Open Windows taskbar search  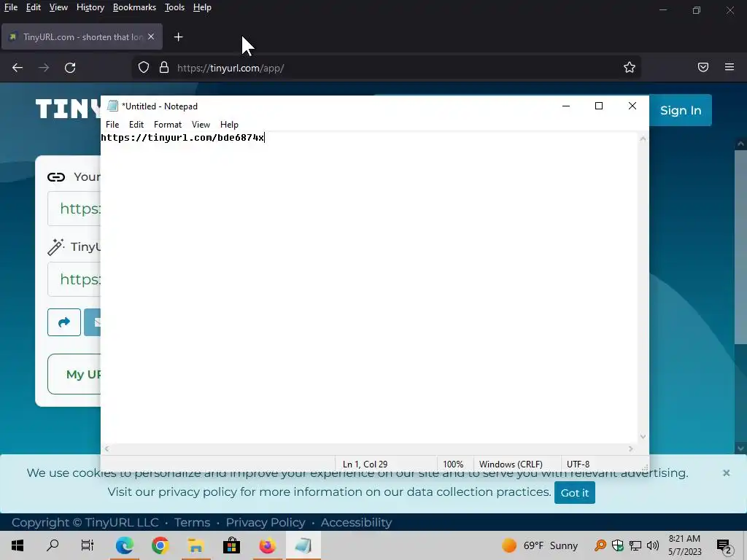tap(53, 545)
